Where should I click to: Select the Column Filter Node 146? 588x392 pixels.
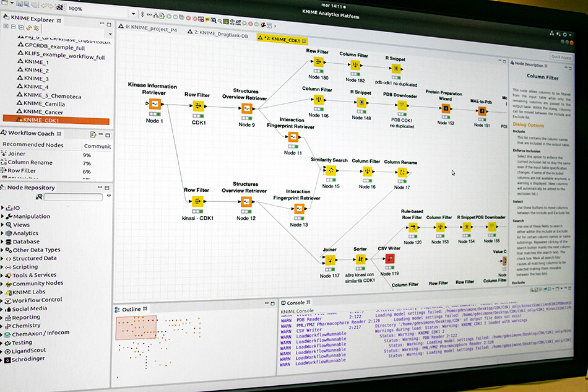318,100
